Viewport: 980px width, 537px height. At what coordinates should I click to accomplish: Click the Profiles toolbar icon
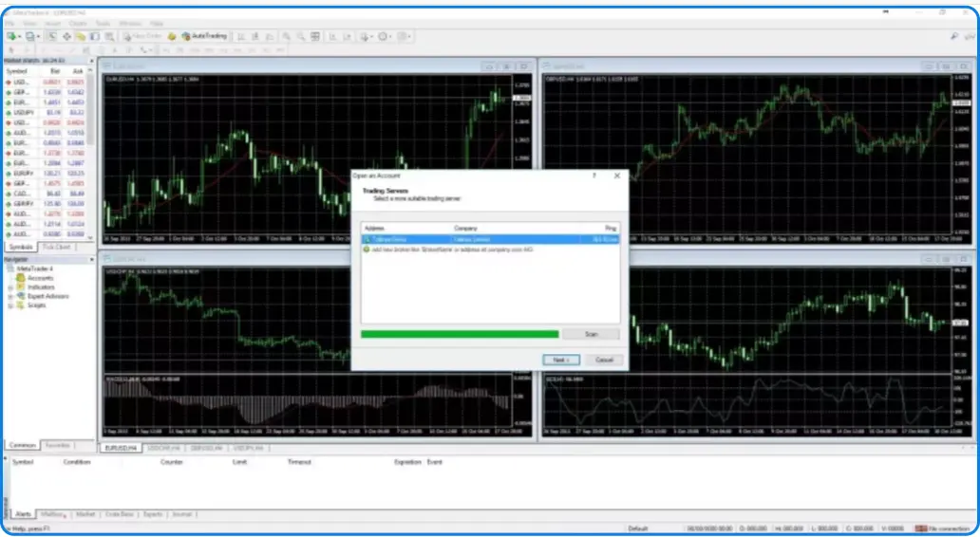29,37
